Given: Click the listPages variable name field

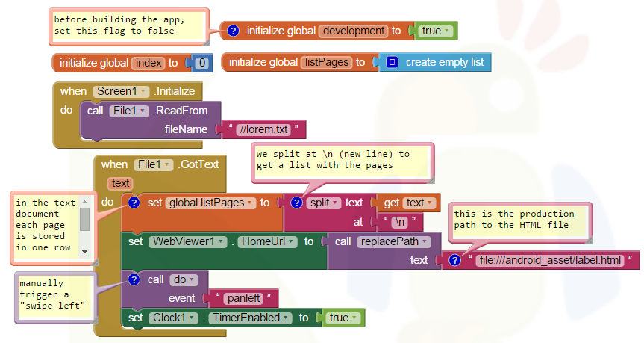Looking at the screenshot, I should [x=329, y=62].
